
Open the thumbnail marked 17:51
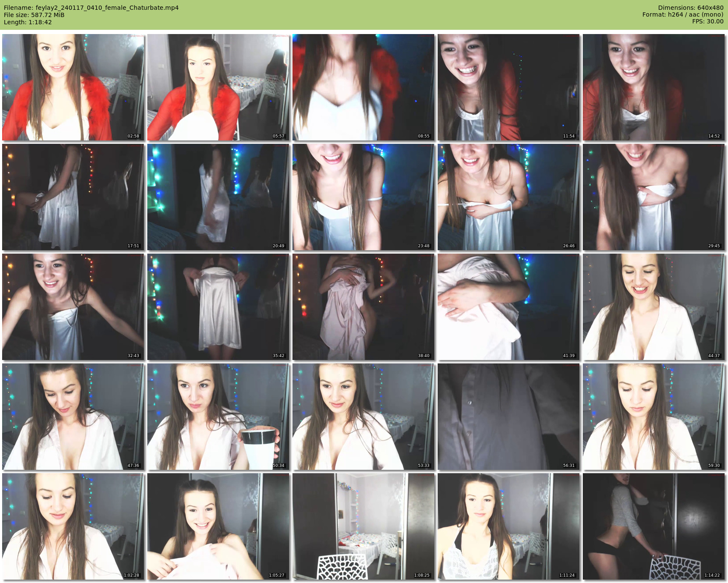[73, 197]
